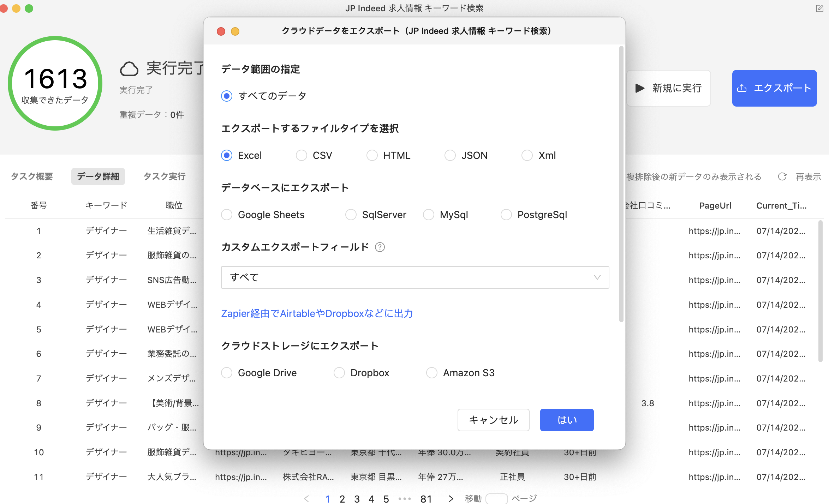Switch to the タスク概要 tab
The image size is (829, 504).
click(32, 176)
